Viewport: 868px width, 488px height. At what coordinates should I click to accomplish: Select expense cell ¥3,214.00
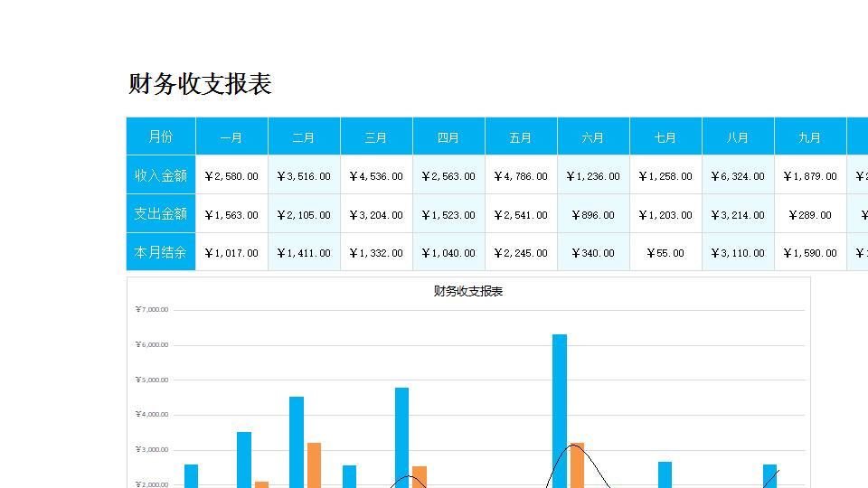coord(739,213)
